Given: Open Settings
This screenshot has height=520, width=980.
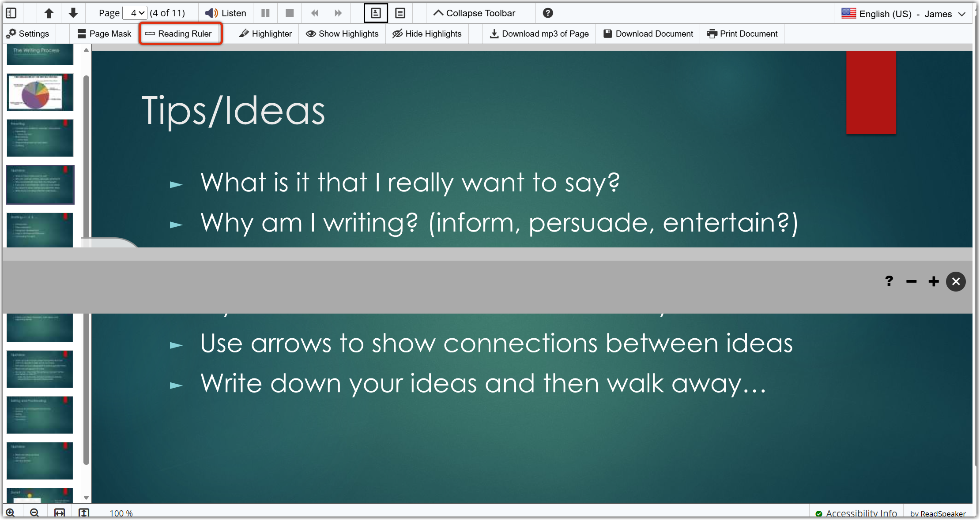Looking at the screenshot, I should coord(28,34).
